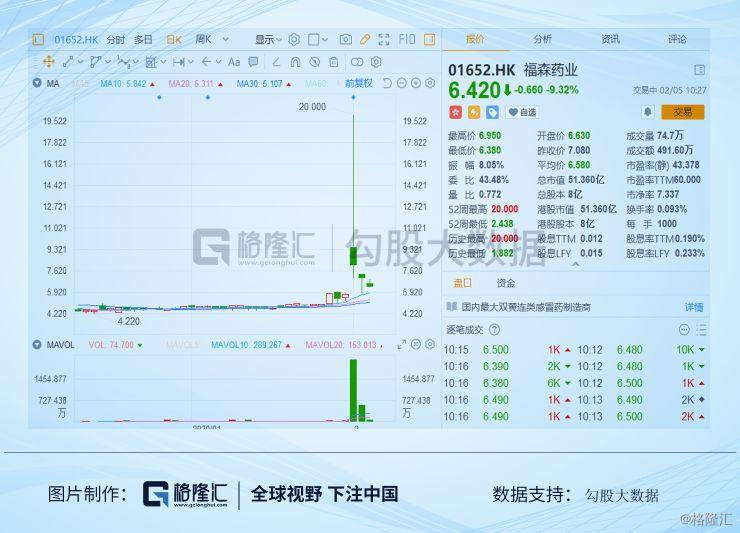Viewport: 740px width, 533px height.
Task: Click the orange 交易 button
Action: [x=682, y=112]
